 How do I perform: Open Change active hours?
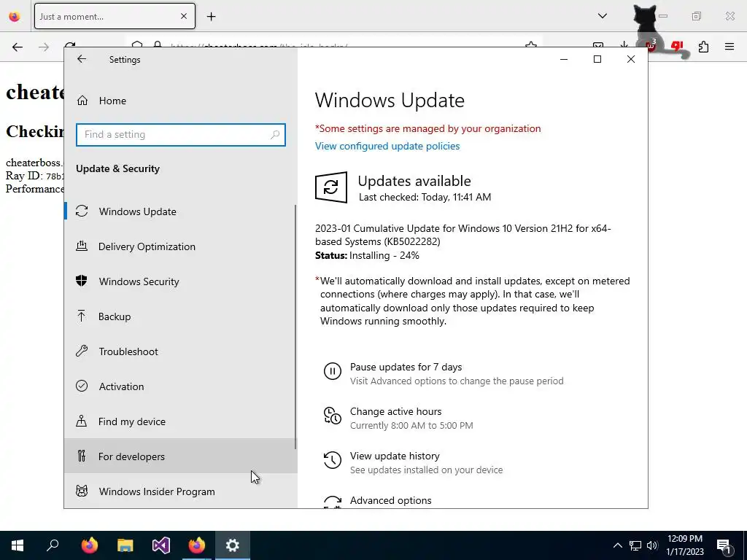coord(396,411)
